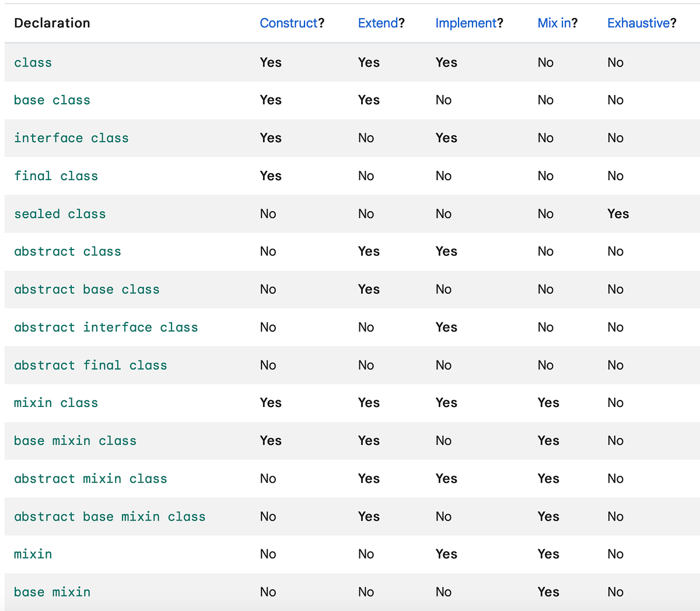Click the plain 'class' declaration entry
Screen dimensions: 700x611
tap(33, 63)
